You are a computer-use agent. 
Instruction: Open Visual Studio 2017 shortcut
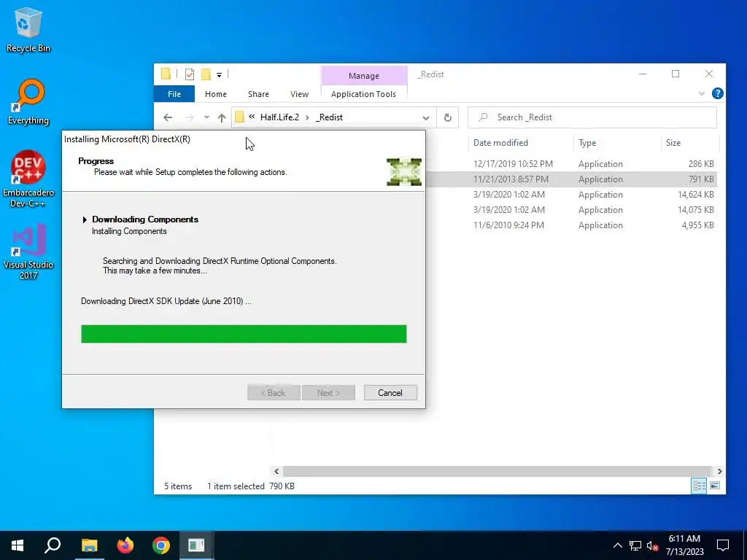(x=28, y=252)
